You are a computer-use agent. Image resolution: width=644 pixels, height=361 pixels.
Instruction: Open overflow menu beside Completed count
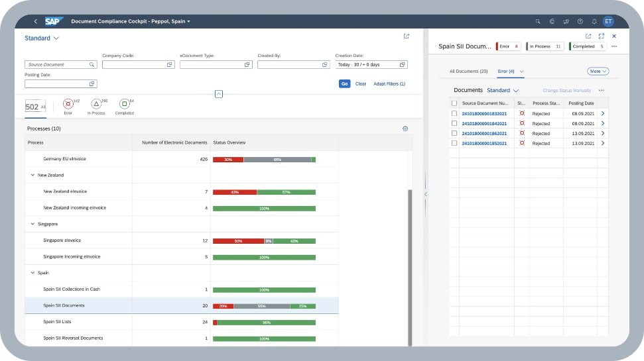pyautogui.click(x=614, y=46)
